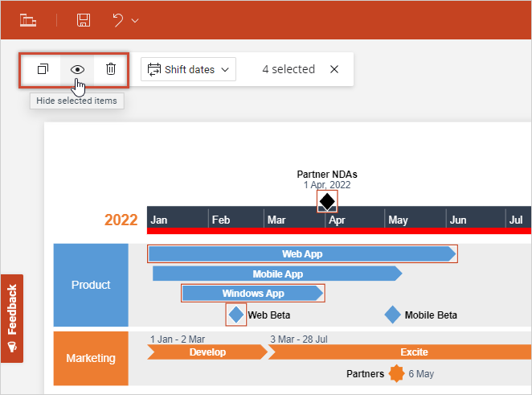This screenshot has width=532, height=395.
Task: Click the '6 May' milestone date
Action: (x=421, y=374)
